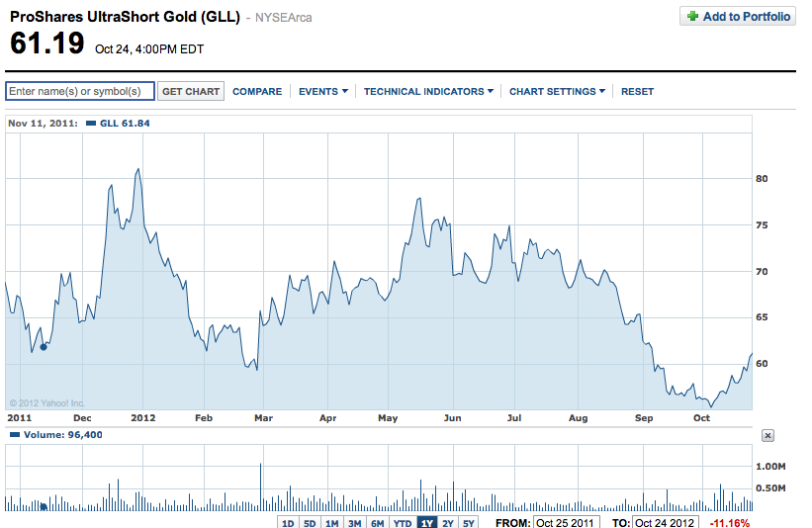Close the volume panel with the X button
This screenshot has width=812, height=528.
[x=767, y=435]
